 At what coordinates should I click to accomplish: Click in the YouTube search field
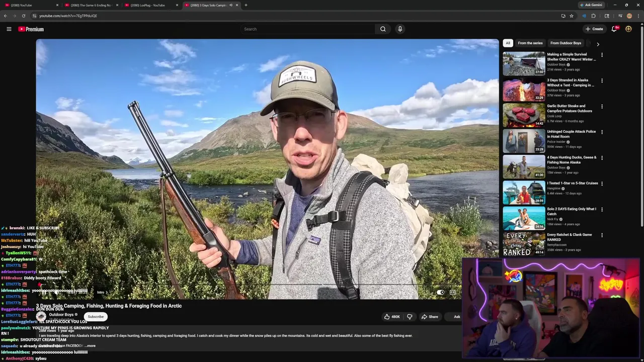coord(307,29)
